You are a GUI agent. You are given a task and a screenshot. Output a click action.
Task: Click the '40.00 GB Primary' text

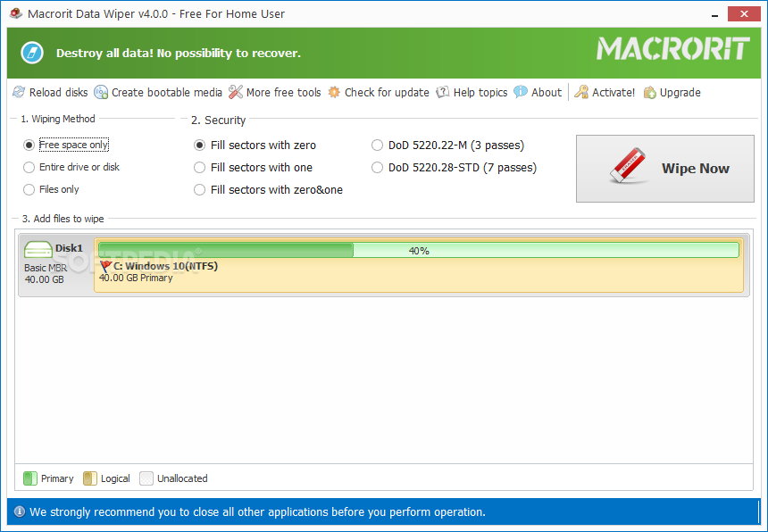tap(136, 278)
